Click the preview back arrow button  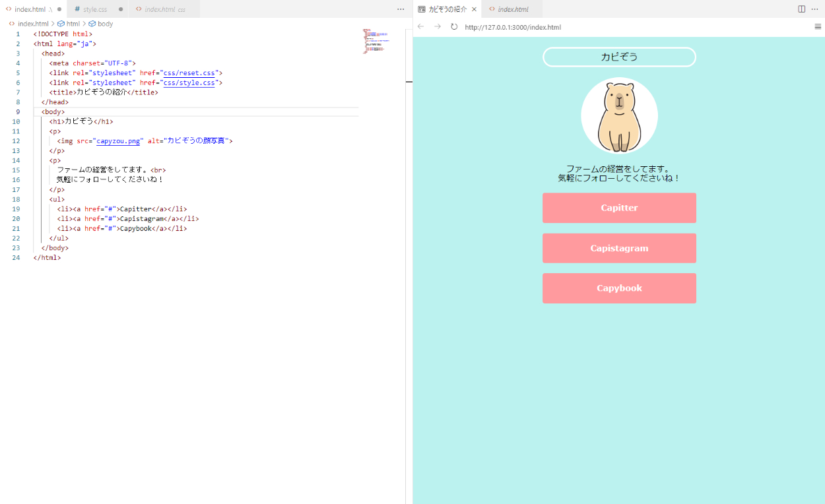pos(421,27)
